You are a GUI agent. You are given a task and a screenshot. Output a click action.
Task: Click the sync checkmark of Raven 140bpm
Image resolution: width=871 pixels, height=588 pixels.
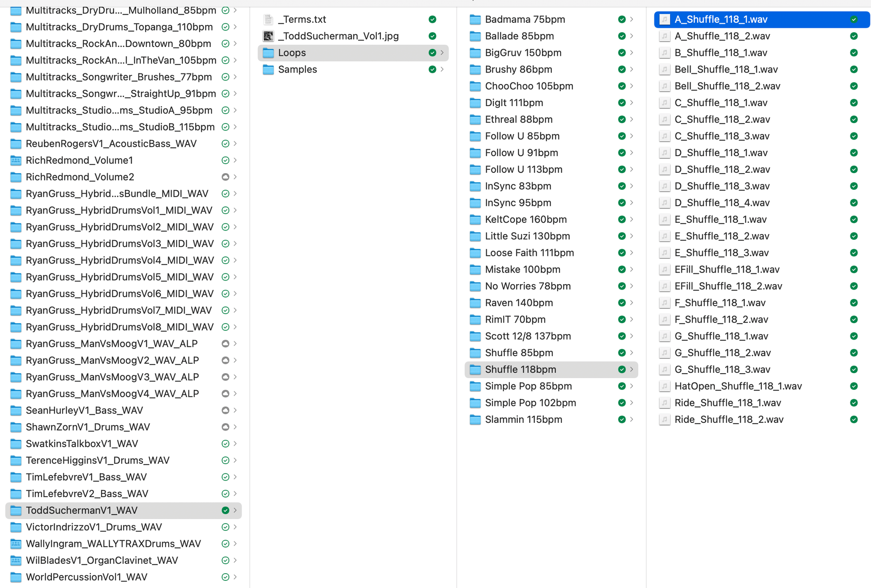point(622,303)
